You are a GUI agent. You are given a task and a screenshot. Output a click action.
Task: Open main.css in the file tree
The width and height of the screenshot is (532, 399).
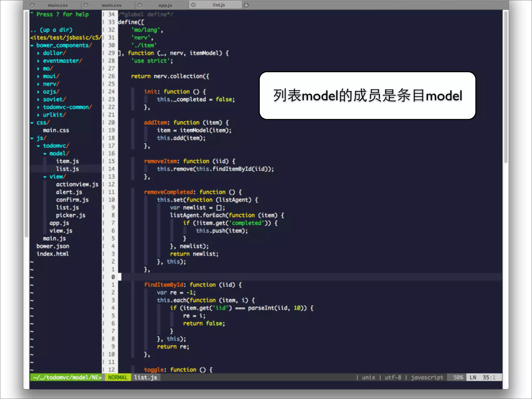tap(56, 130)
